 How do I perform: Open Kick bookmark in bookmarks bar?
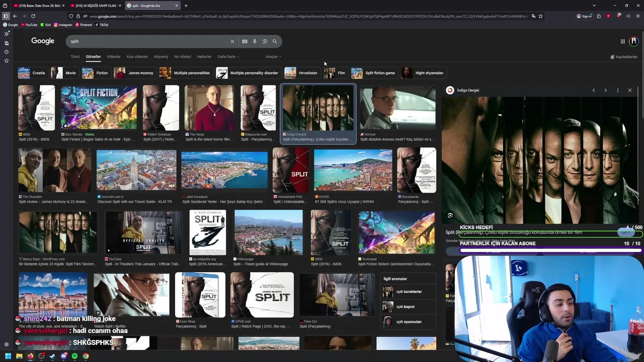46,25
